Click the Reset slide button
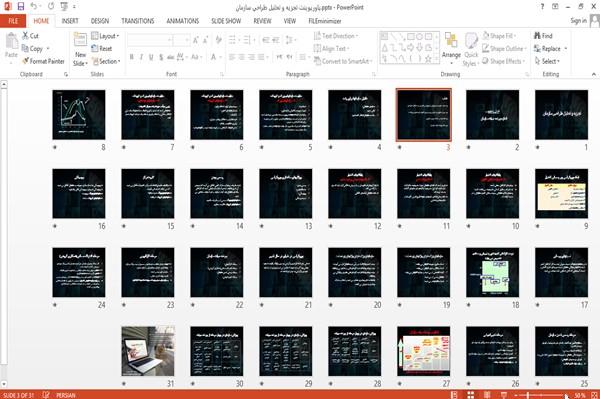The image size is (600, 399). [x=102, y=49]
